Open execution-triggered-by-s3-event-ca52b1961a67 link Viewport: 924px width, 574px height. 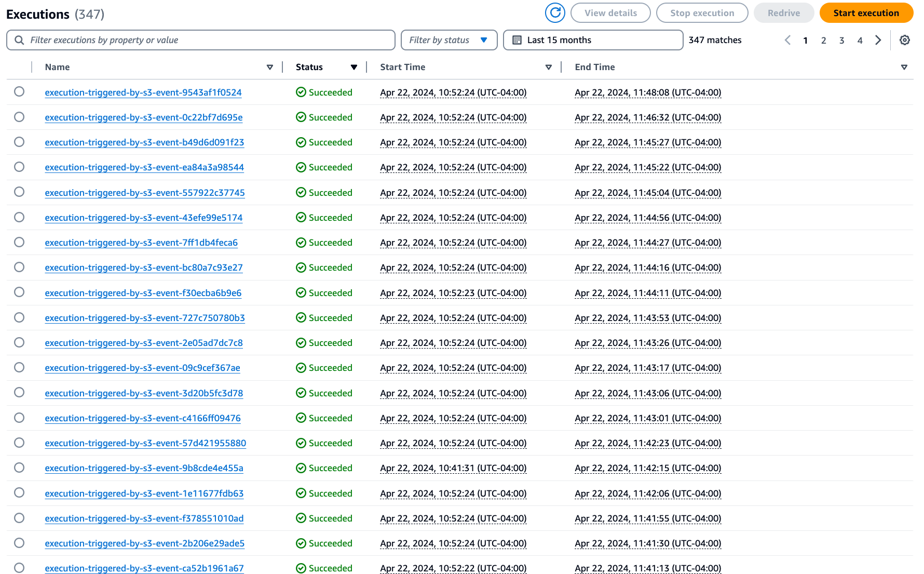(144, 568)
